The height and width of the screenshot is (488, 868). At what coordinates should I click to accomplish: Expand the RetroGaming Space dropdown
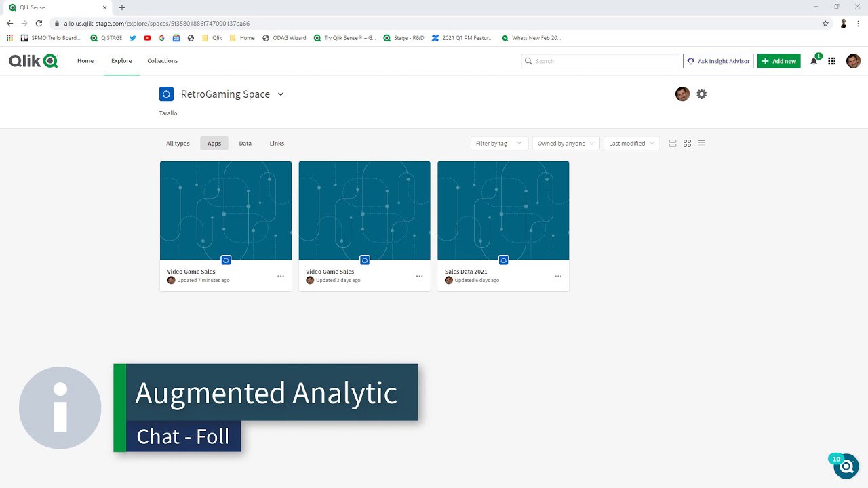pyautogui.click(x=281, y=94)
